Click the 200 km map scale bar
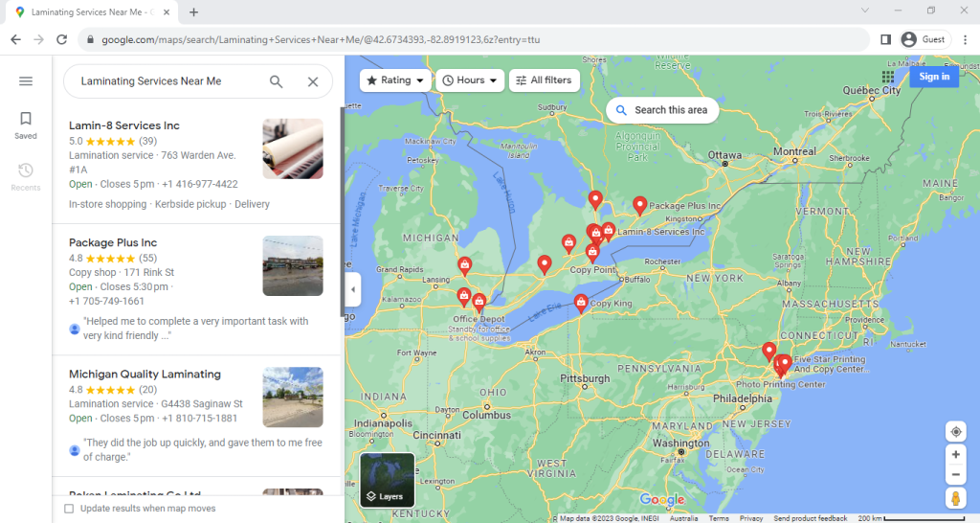Screen dimensions: 980x523 click(911, 518)
